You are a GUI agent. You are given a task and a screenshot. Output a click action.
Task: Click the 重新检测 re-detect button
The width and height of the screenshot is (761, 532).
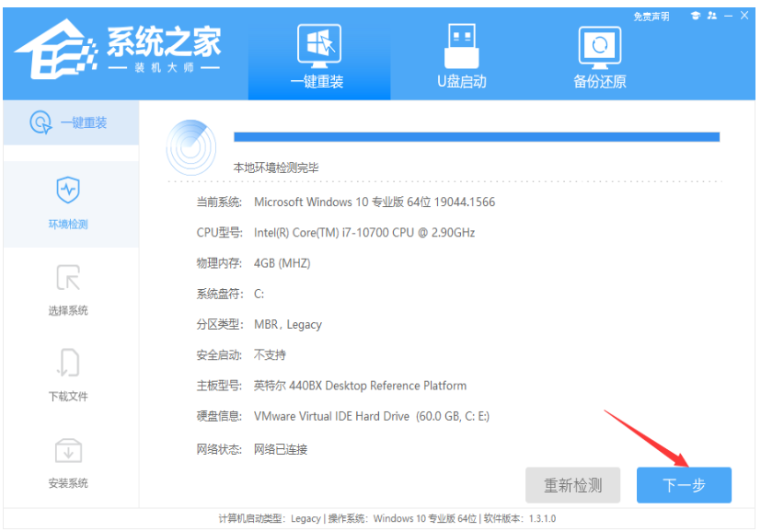pos(573,485)
